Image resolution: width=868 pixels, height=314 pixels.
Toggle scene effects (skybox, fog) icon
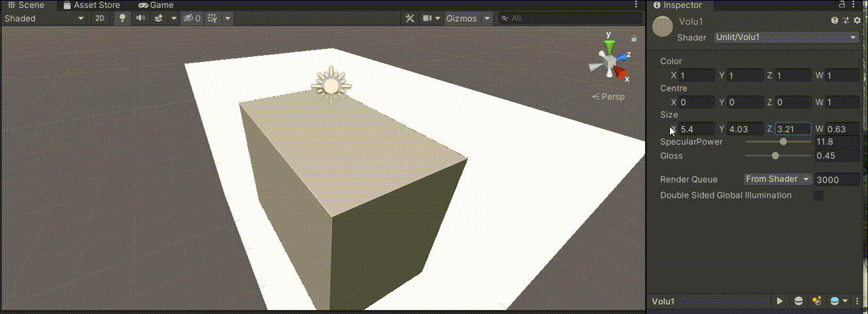coord(159,18)
